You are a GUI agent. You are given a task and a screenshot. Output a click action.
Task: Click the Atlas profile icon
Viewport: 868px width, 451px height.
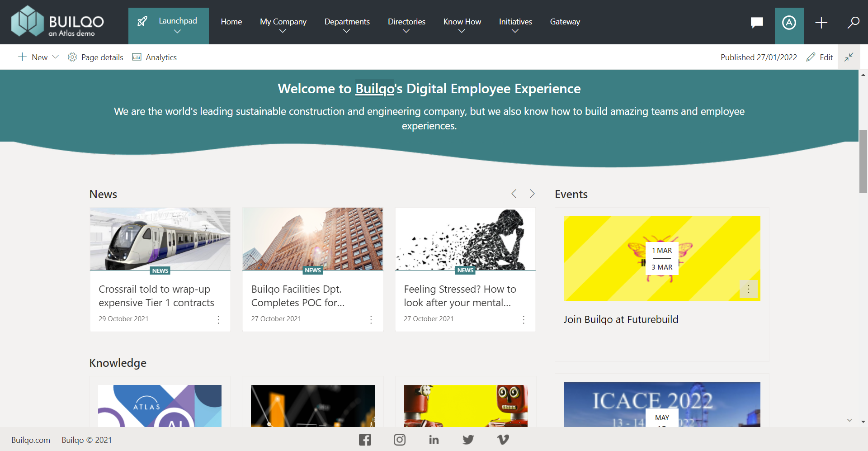point(789,23)
